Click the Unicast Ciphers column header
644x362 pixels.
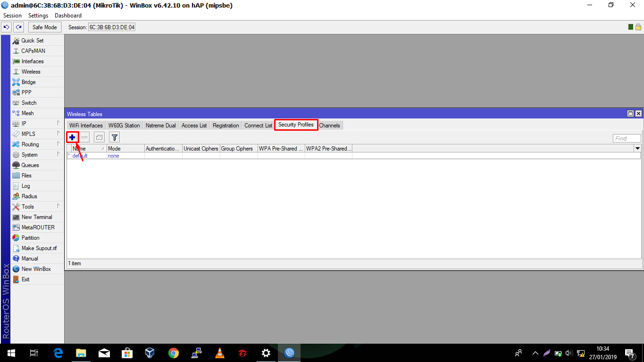[x=201, y=149]
